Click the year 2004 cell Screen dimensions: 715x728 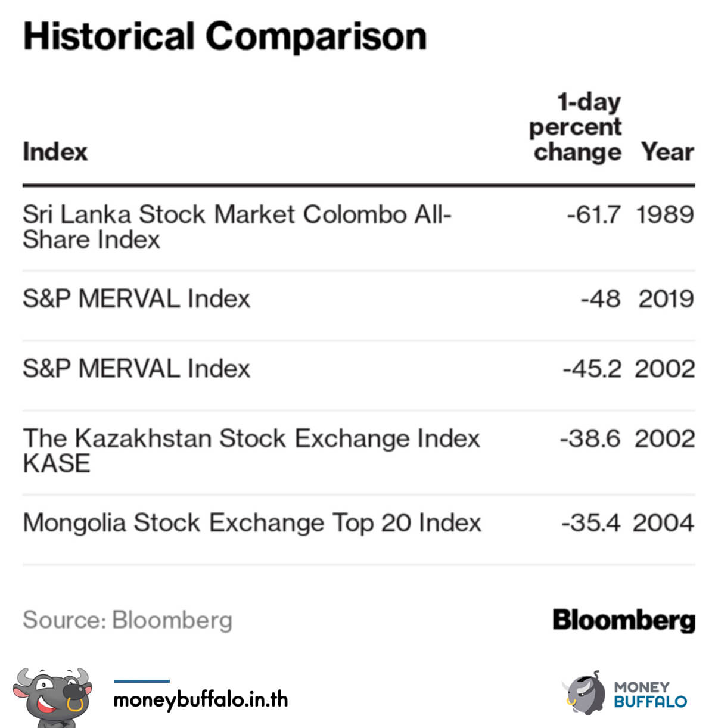663,523
